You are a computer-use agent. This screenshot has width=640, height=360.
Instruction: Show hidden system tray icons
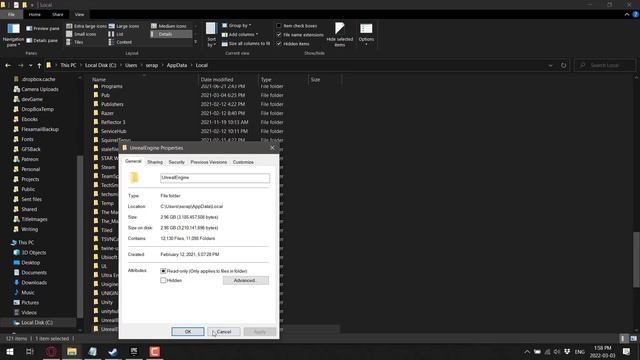[x=527, y=351]
